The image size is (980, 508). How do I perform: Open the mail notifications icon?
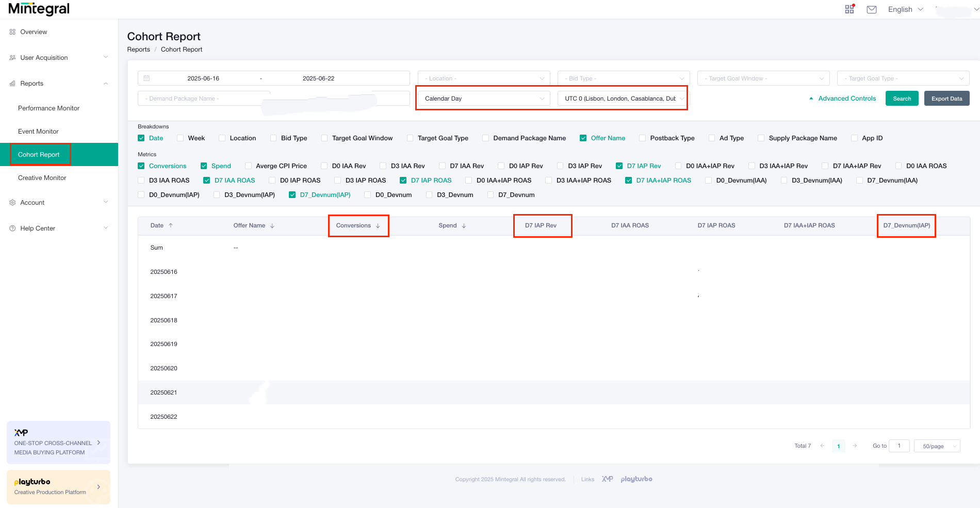click(872, 9)
